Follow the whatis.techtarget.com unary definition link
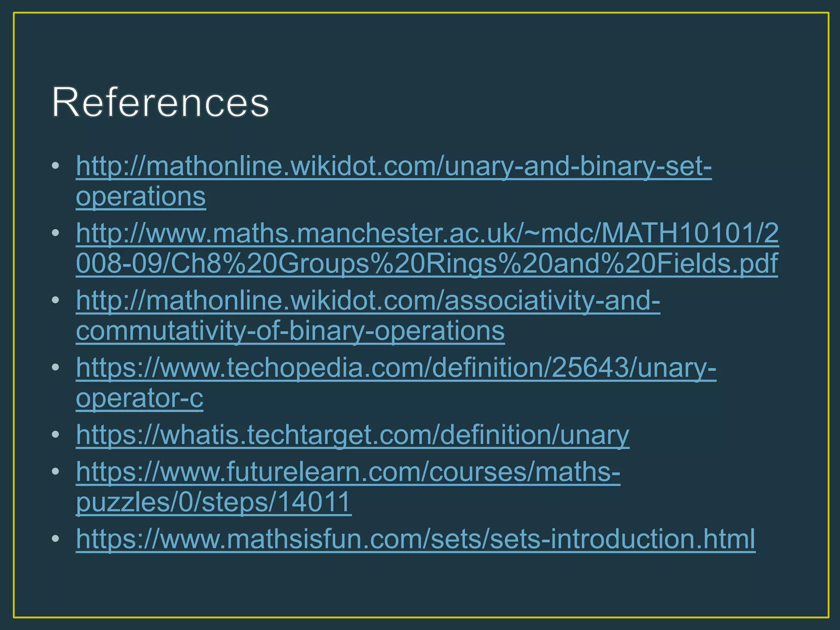 [352, 435]
